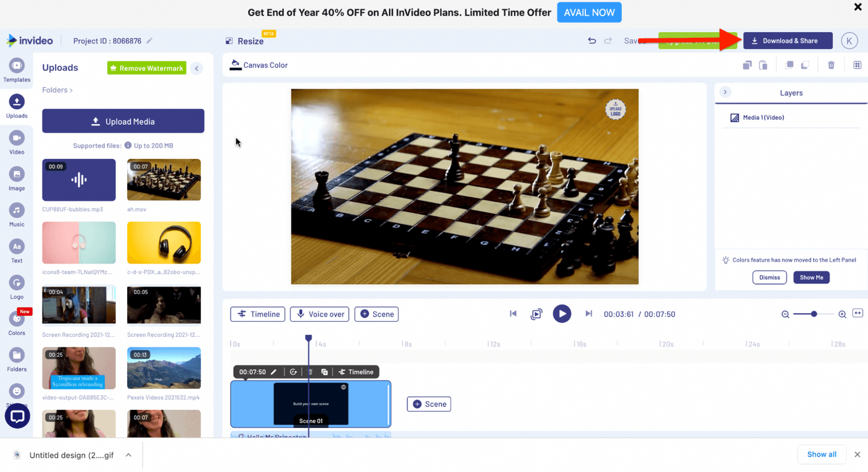868x472 pixels.
Task: Toggle the grid view icon
Action: point(857,65)
